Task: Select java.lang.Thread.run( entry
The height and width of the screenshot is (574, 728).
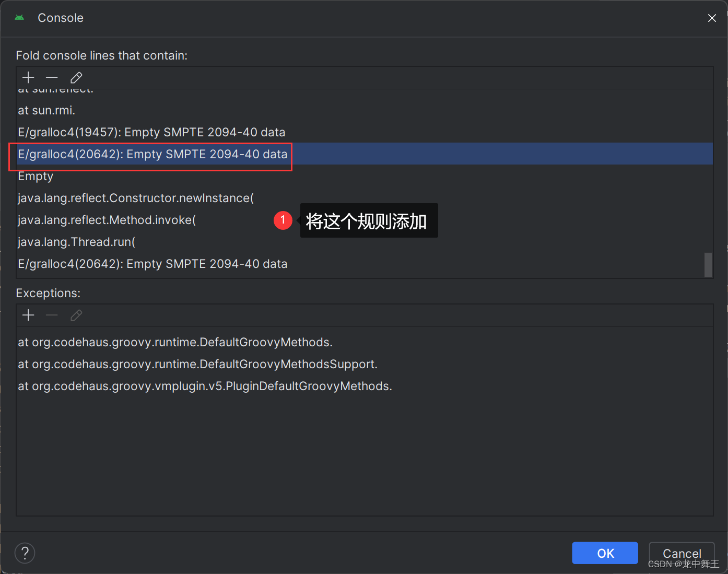Action: click(x=365, y=242)
